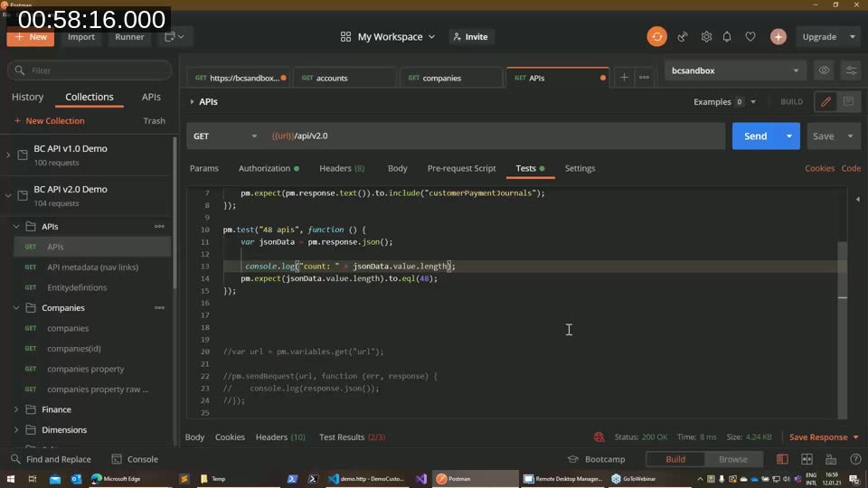868x488 pixels.
Task: Open the comments icon beside pencil
Action: tap(848, 102)
